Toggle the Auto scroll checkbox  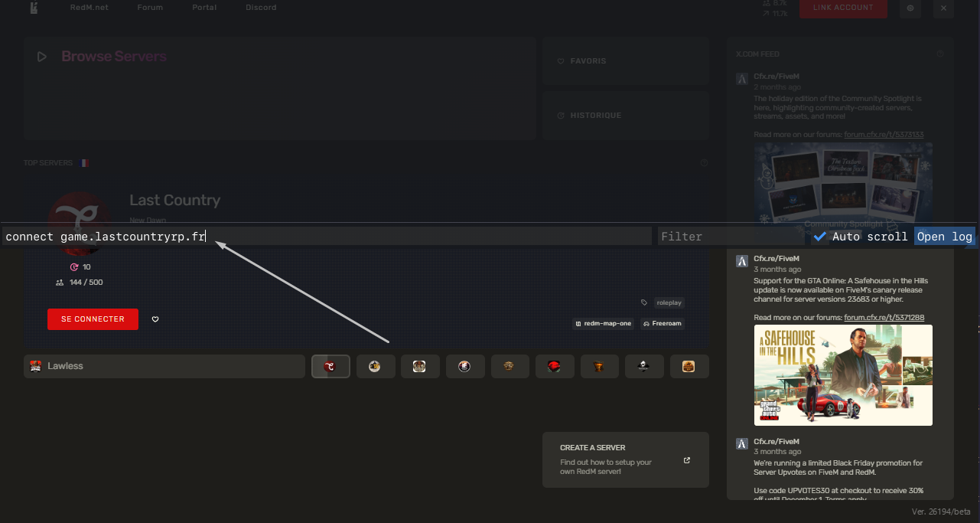(820, 237)
